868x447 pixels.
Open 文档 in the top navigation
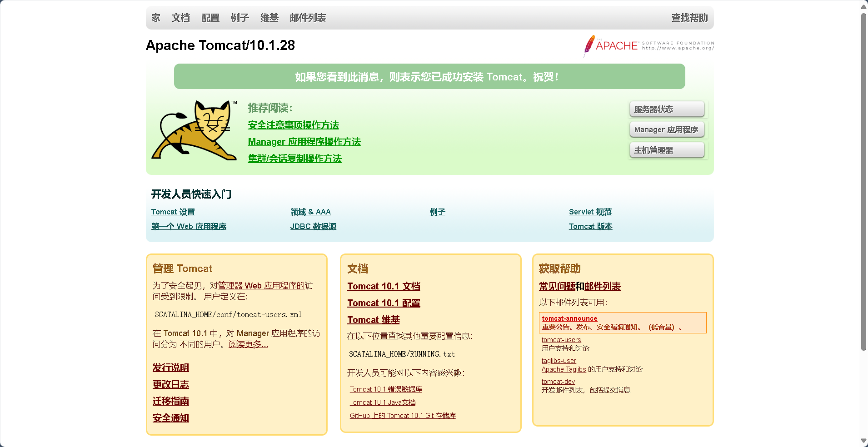point(180,18)
